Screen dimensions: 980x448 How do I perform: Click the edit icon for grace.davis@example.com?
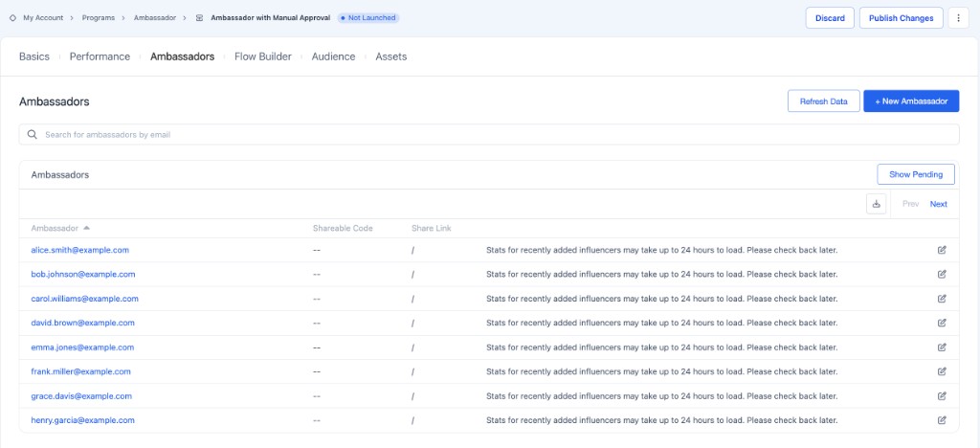[x=942, y=396]
